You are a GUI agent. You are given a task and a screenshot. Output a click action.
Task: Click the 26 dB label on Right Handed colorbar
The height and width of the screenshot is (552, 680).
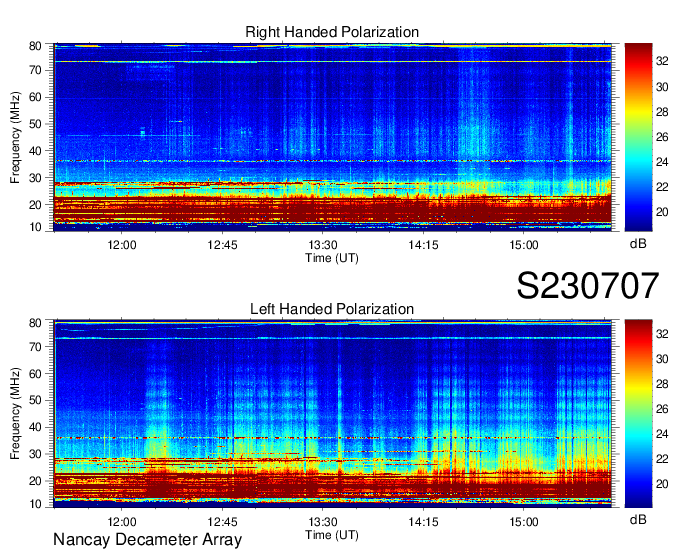[x=662, y=137]
